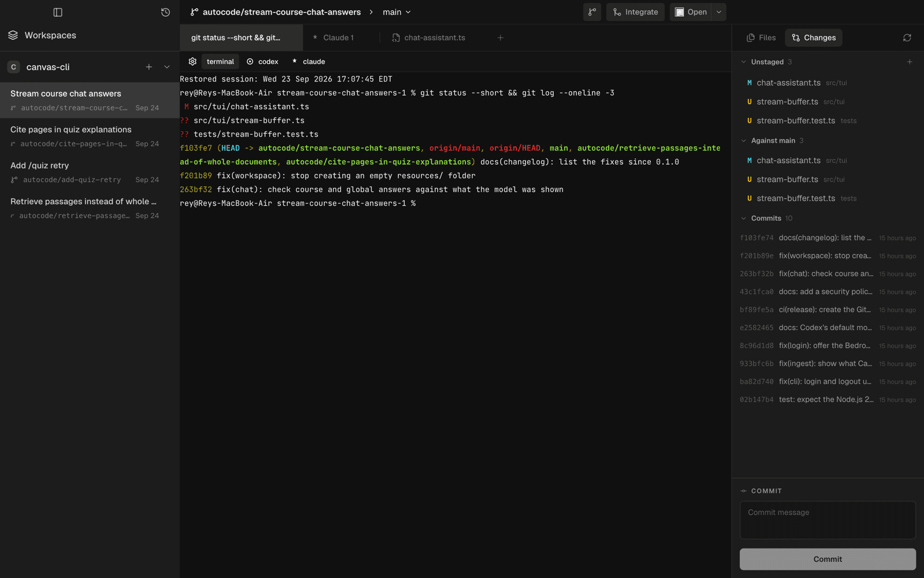924x578 pixels.
Task: Refresh changes with the reload icon
Action: [x=907, y=38]
